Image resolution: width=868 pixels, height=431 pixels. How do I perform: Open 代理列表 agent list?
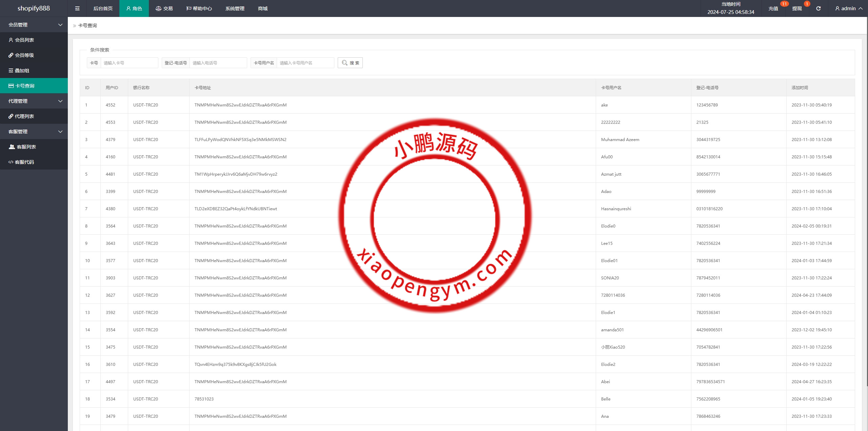pyautogui.click(x=24, y=116)
